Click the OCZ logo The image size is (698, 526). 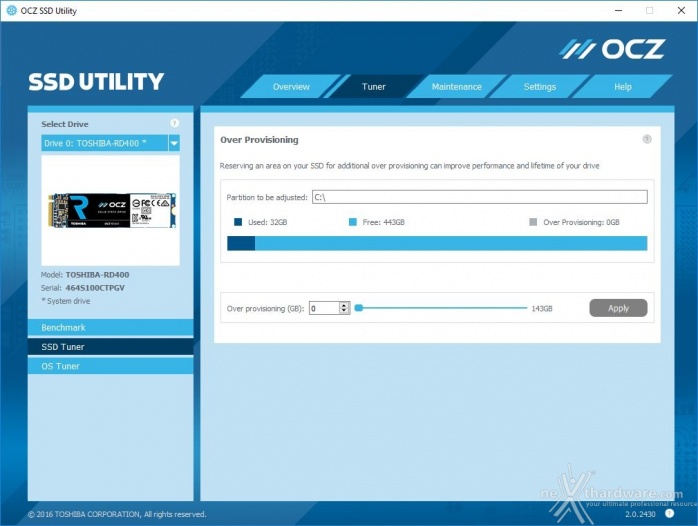613,49
